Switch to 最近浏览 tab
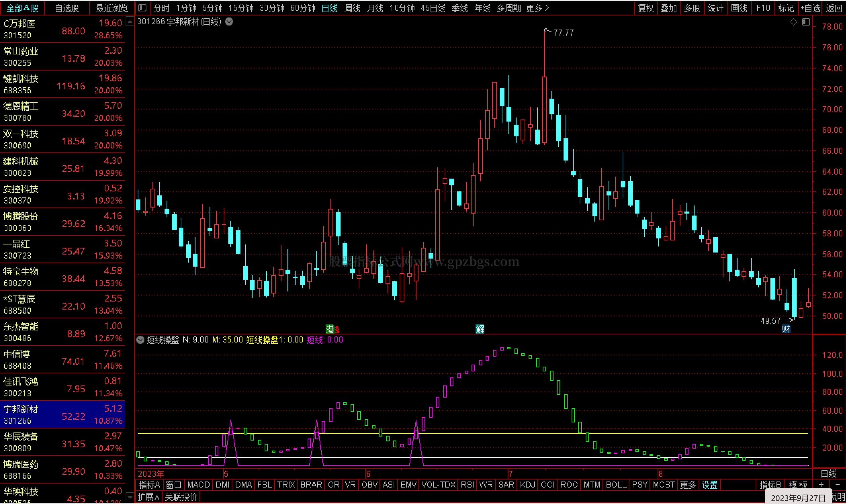This screenshot has width=846, height=504. (x=112, y=8)
